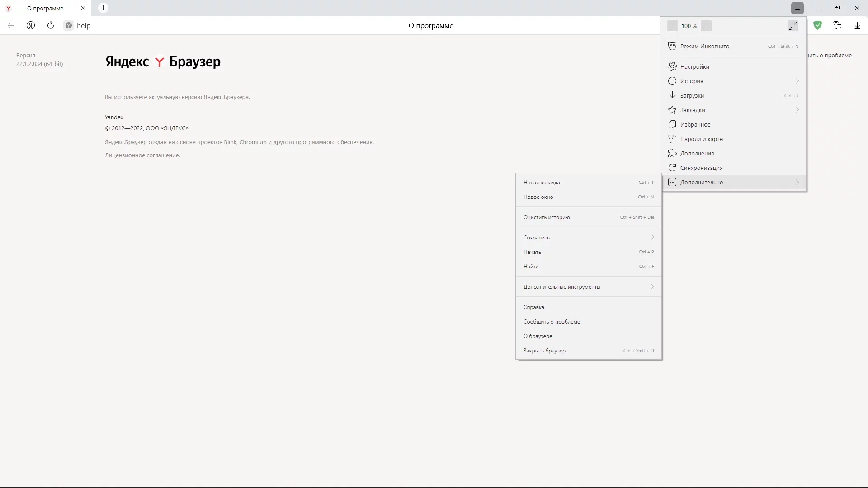Click the 100 % zoom value

[689, 26]
